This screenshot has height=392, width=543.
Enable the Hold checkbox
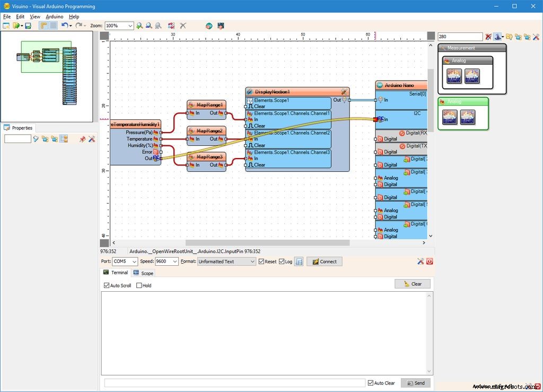point(139,285)
